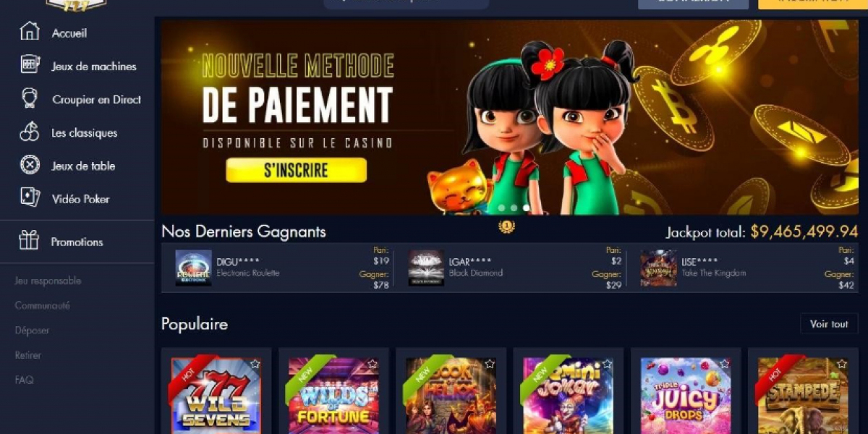Open the Jeux de table chip icon
Viewport: 868px width, 434px height.
coord(30,166)
